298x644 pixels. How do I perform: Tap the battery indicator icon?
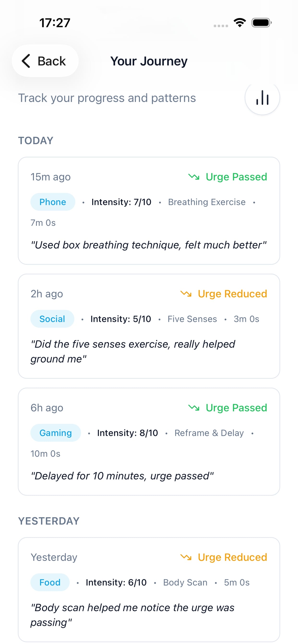click(x=260, y=23)
